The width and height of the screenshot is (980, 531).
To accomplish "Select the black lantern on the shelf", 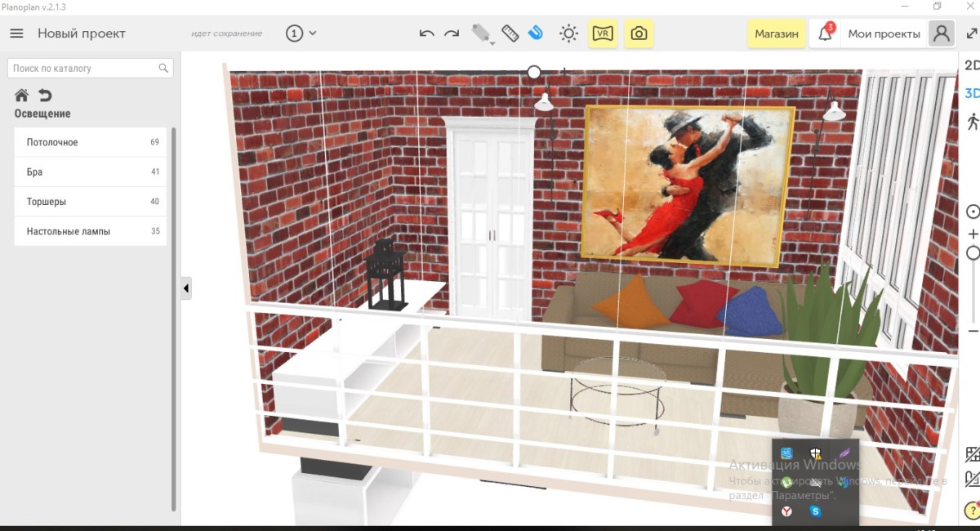I will (x=386, y=274).
